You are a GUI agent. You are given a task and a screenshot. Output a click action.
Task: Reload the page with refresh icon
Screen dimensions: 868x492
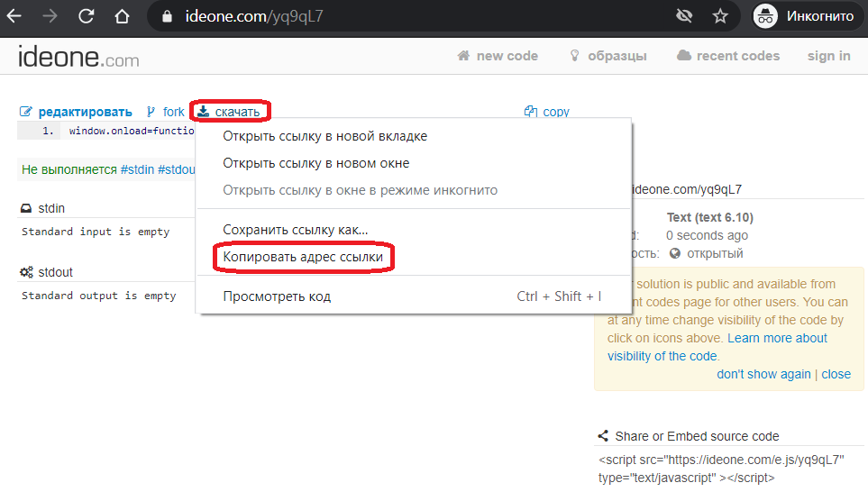coord(86,16)
